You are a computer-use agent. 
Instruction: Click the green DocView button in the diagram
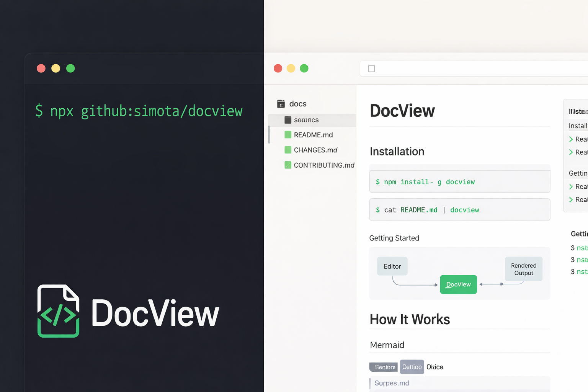(x=458, y=284)
